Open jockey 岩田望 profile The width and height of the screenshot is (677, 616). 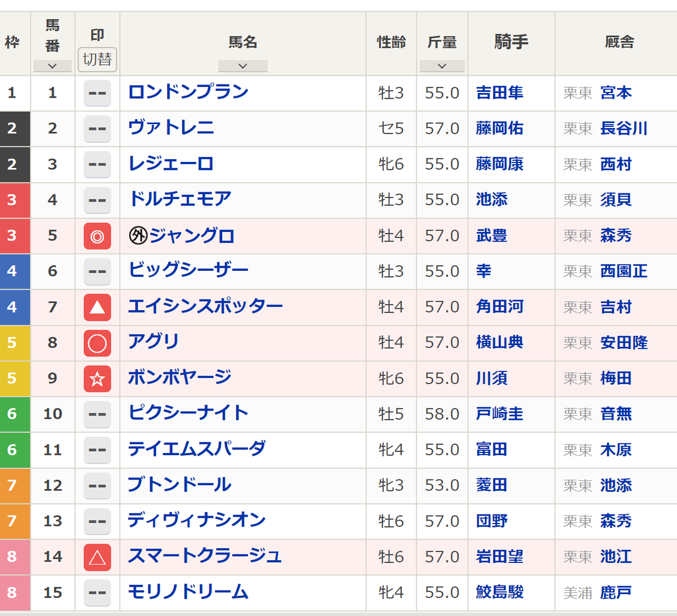(500, 557)
